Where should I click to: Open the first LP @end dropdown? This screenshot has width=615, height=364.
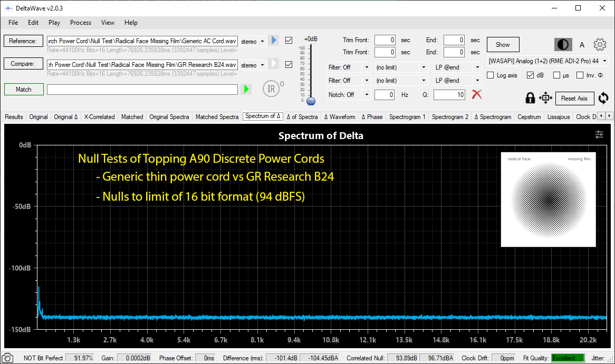point(457,67)
